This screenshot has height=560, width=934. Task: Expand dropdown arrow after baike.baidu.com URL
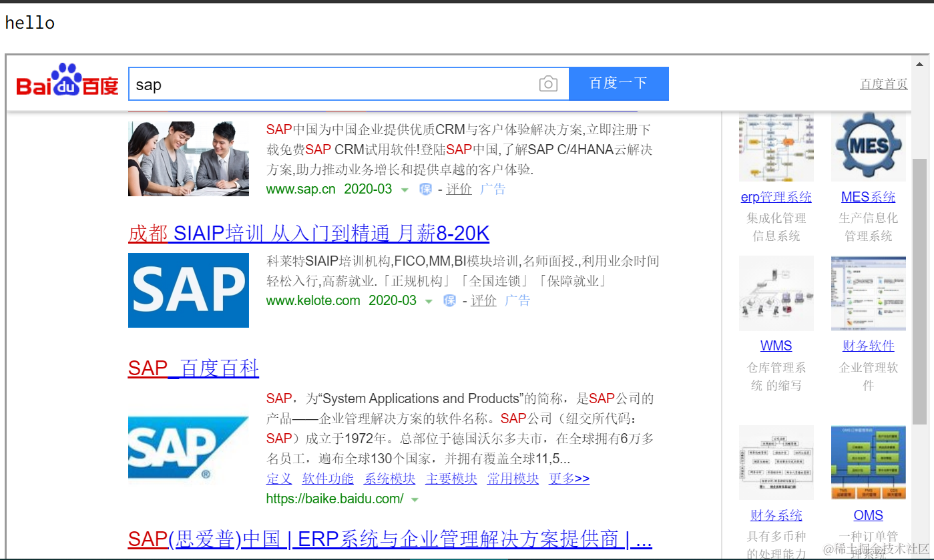pyautogui.click(x=415, y=500)
